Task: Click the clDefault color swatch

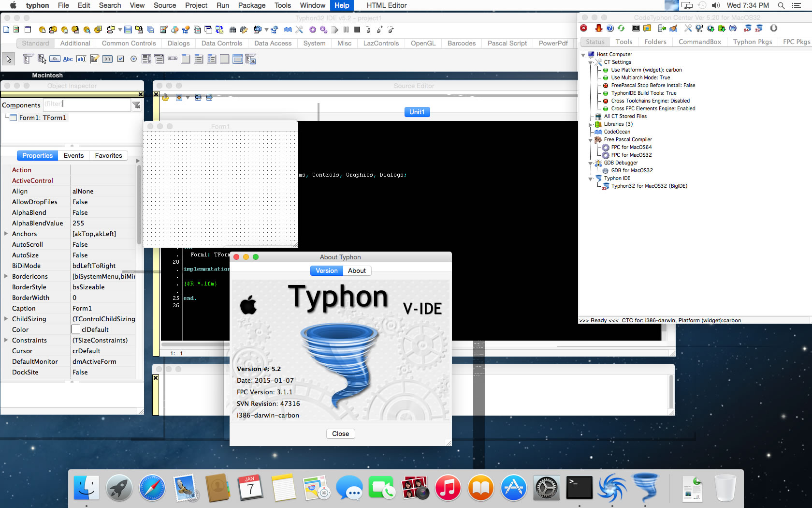Action: coord(76,329)
